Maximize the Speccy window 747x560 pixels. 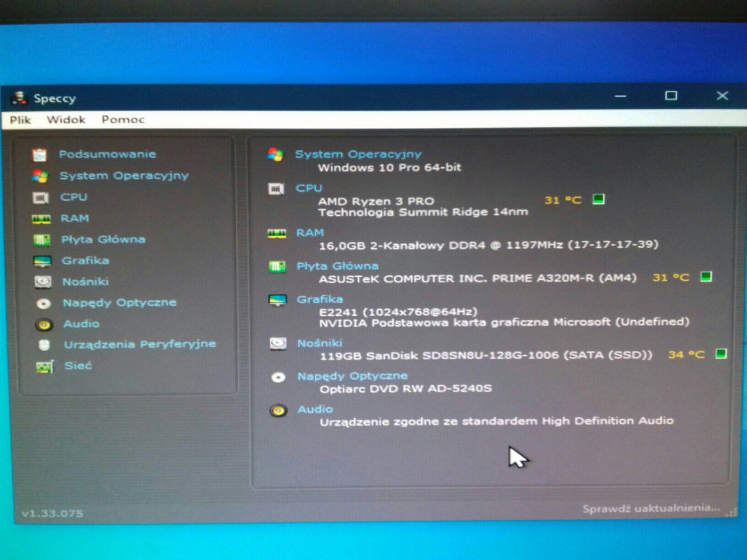tap(671, 96)
